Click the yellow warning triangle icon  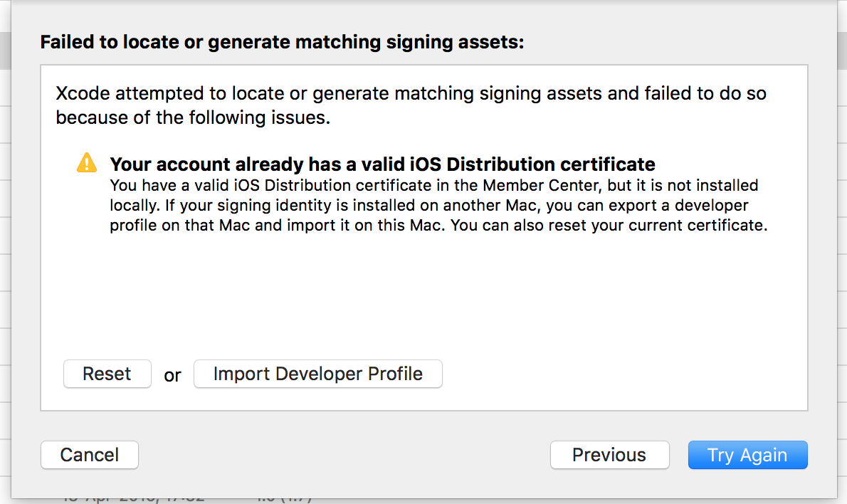(86, 163)
